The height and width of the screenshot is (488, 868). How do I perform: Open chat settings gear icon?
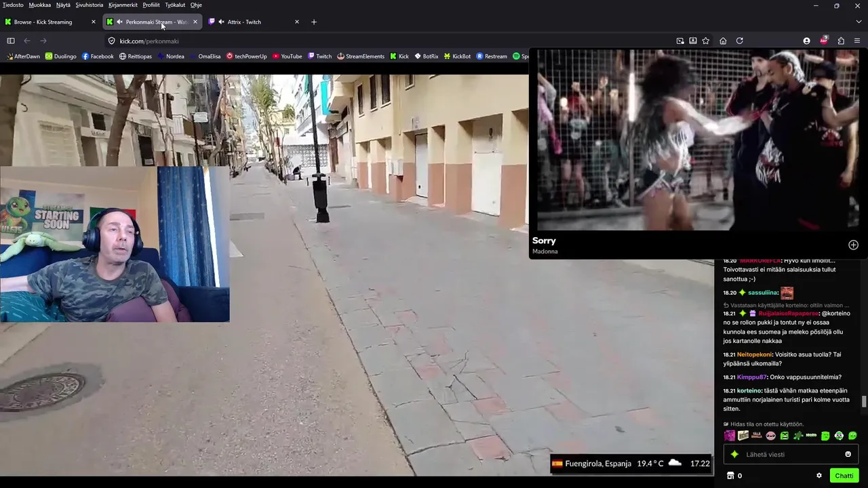point(819,476)
